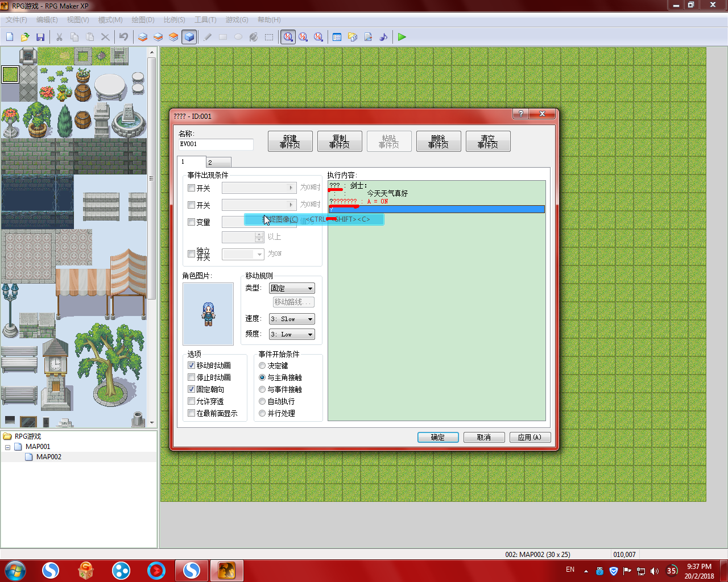
Task: Click the Save project toolbar icon
Action: 40,37
